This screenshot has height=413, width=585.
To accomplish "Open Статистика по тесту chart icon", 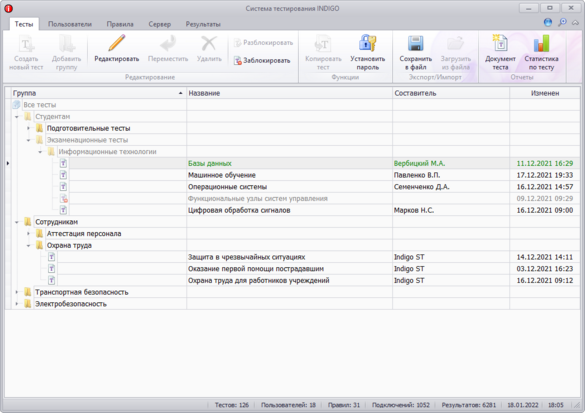I will point(541,44).
